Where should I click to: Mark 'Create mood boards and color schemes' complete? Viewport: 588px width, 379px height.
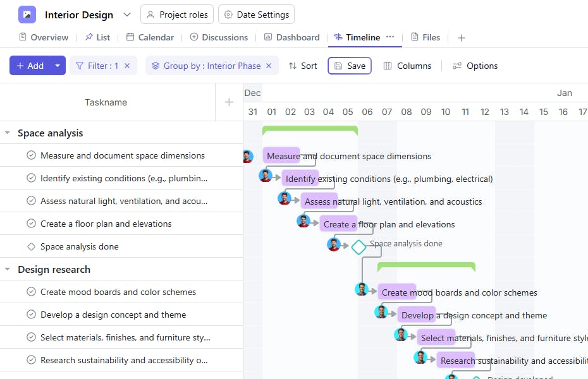(31, 292)
